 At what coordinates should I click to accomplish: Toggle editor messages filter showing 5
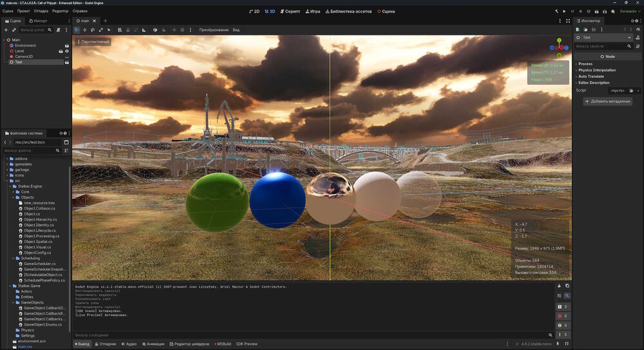point(563,335)
